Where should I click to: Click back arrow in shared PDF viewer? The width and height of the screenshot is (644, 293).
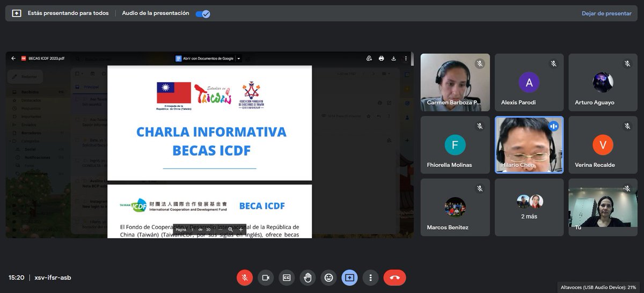click(13, 58)
